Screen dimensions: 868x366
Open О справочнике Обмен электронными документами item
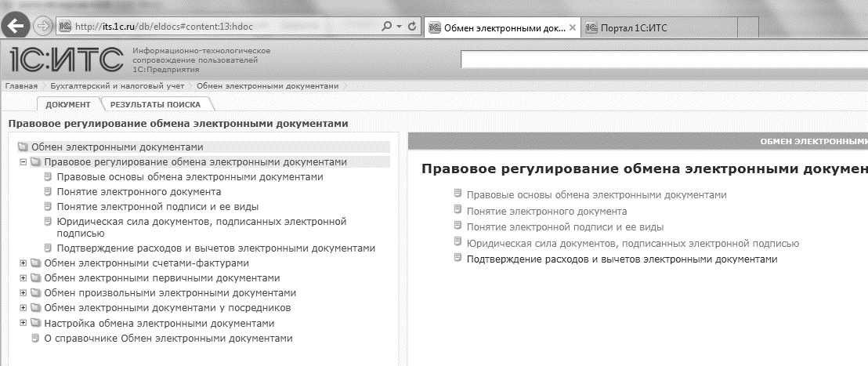point(168,339)
